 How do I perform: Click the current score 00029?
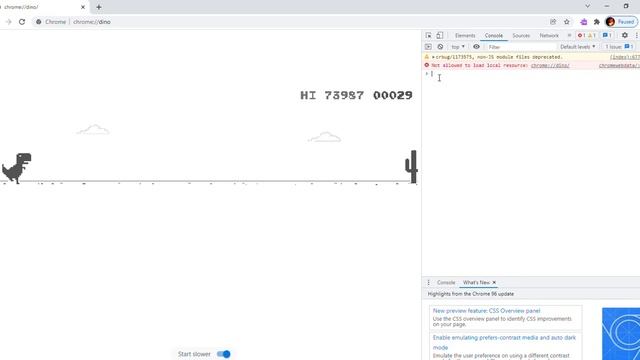point(393,96)
